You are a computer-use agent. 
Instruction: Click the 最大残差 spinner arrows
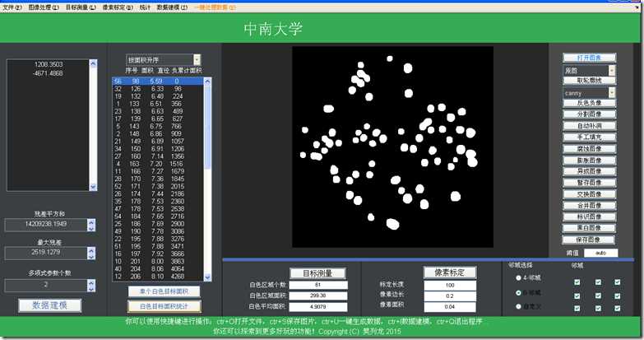click(91, 253)
